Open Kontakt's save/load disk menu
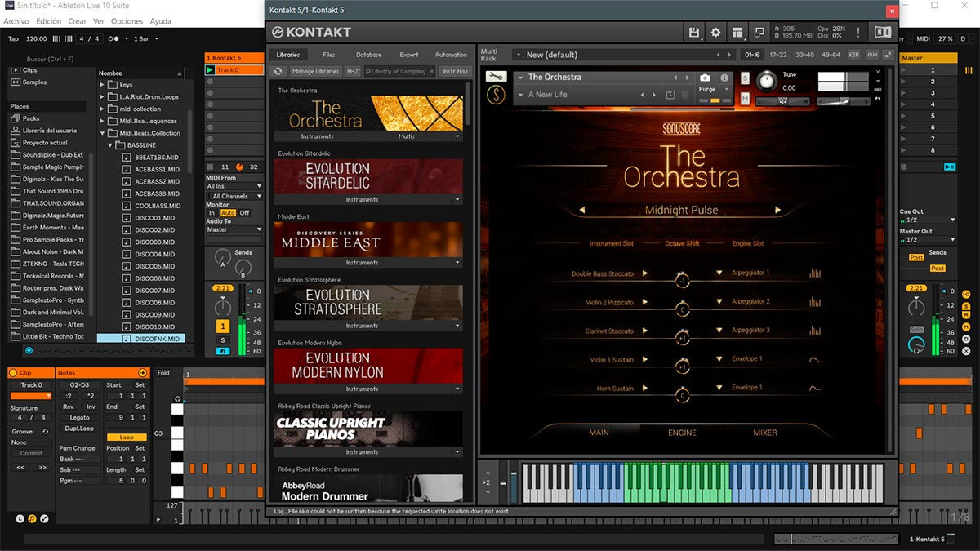The height and width of the screenshot is (551, 980). [x=694, y=33]
